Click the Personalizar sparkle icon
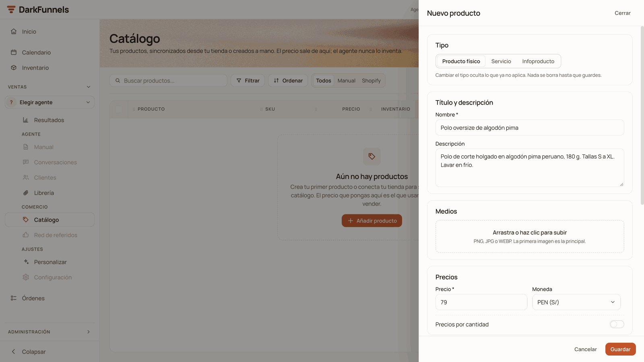 (26, 262)
